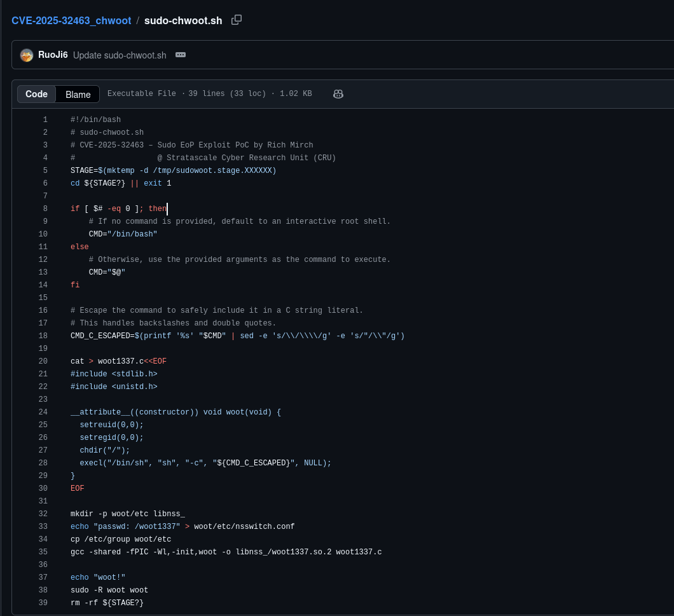Viewport: 674px width, 616px height.
Task: Click the 'cat > woot1337.c<<EOF' line
Action: pos(118,361)
